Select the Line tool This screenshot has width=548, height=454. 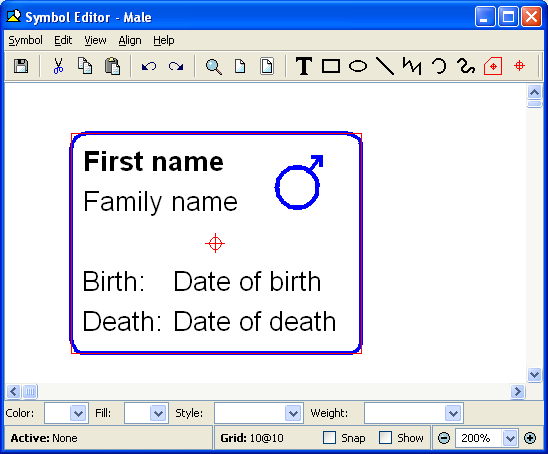point(385,66)
